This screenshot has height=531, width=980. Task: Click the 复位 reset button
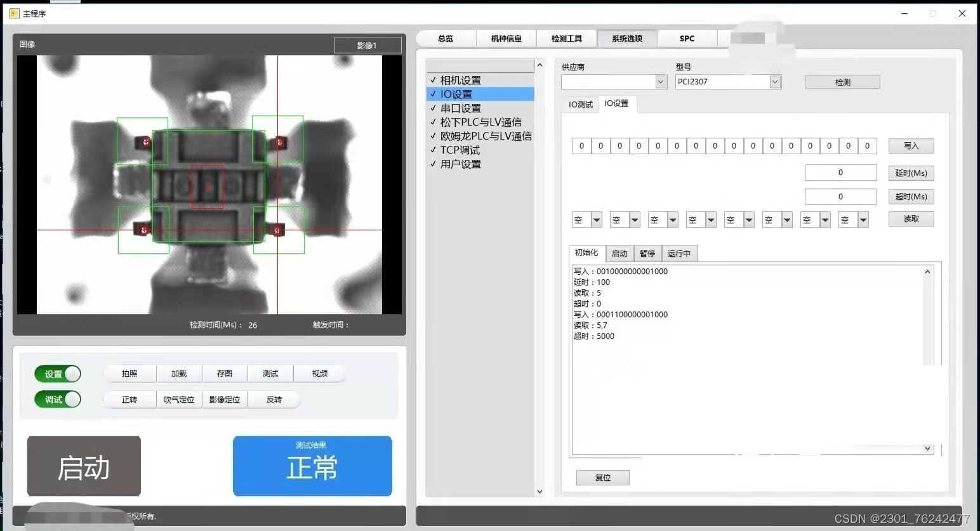point(602,478)
